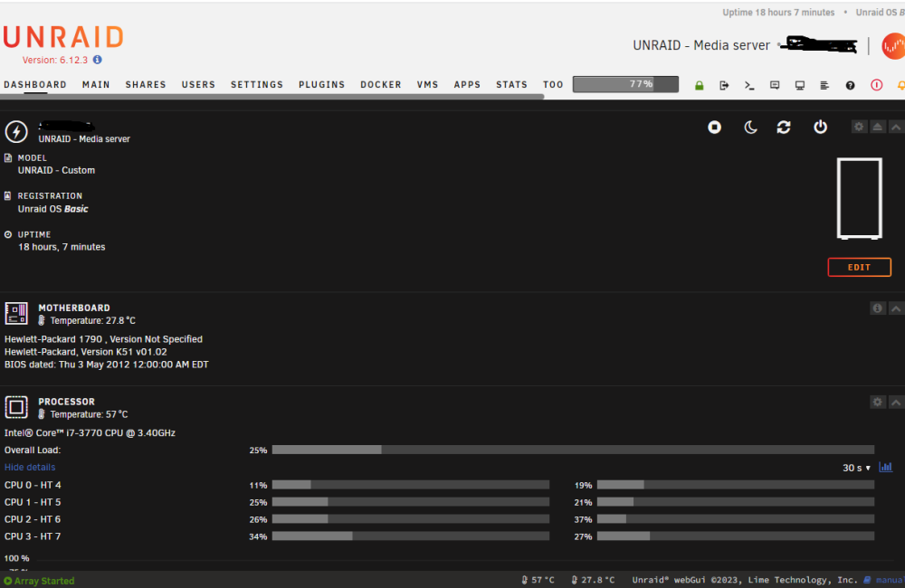The image size is (905, 588).
Task: Go to the Stats tab
Action: 511,85
